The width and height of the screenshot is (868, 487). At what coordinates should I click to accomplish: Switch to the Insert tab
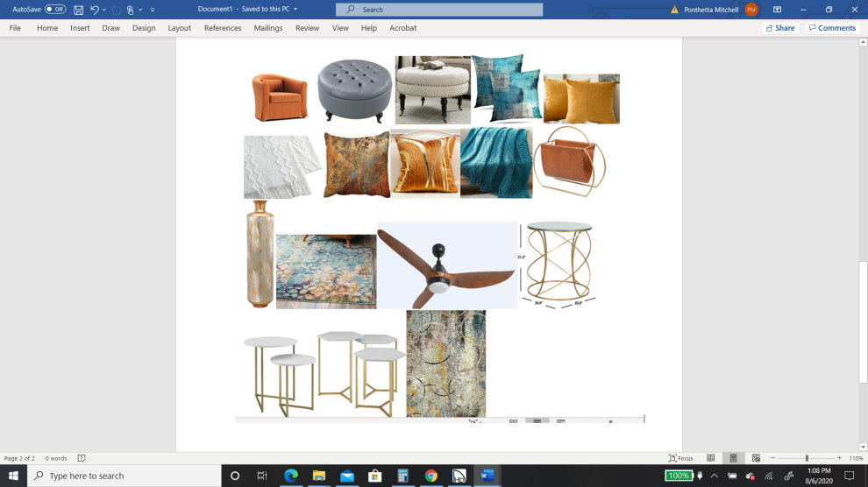[x=80, y=28]
